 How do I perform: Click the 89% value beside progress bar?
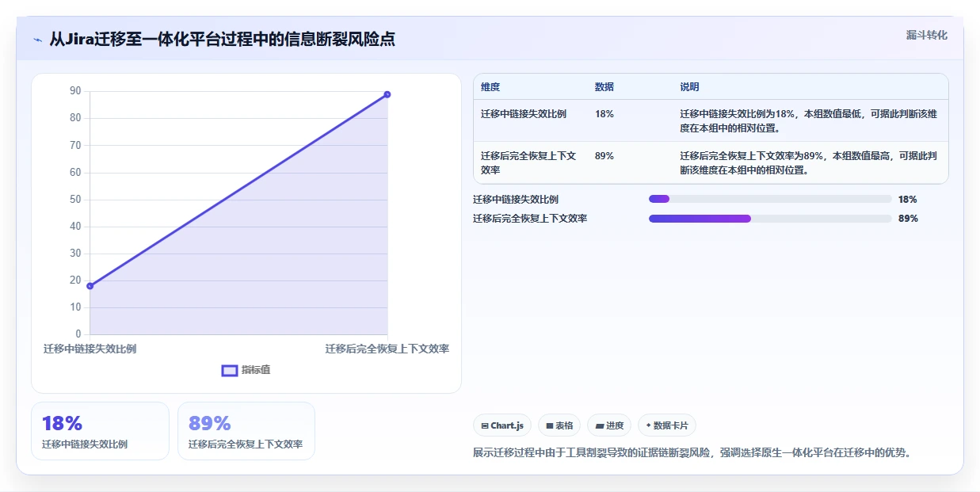[908, 219]
